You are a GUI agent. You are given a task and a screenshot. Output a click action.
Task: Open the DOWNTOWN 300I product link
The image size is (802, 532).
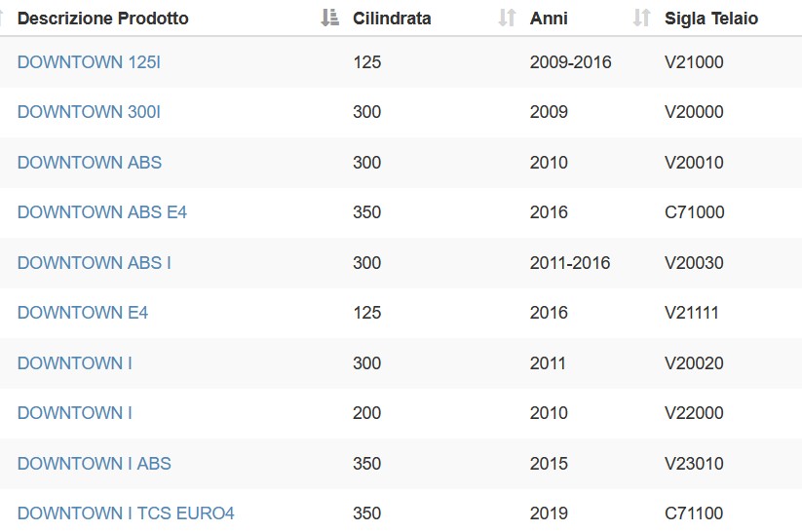pos(89,111)
